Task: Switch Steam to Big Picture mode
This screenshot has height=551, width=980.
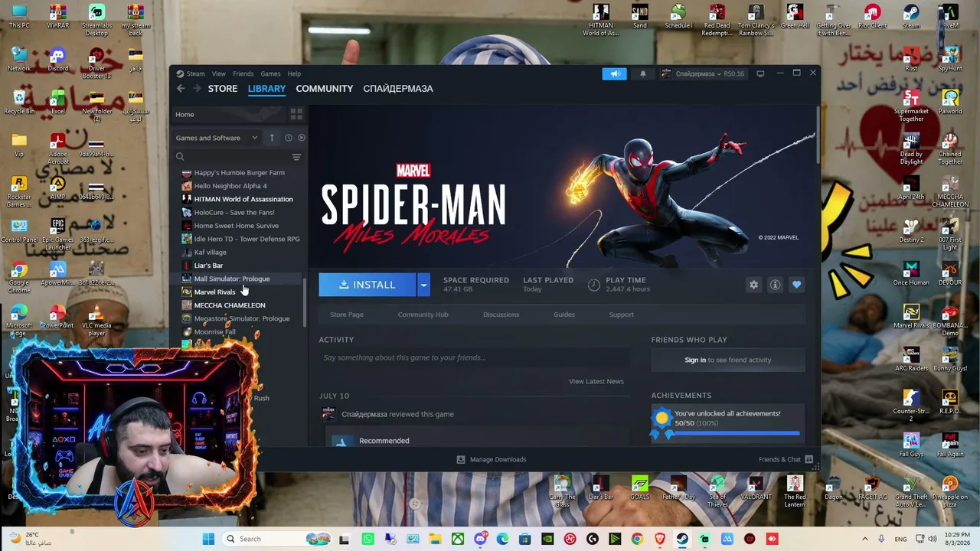Action: point(760,73)
